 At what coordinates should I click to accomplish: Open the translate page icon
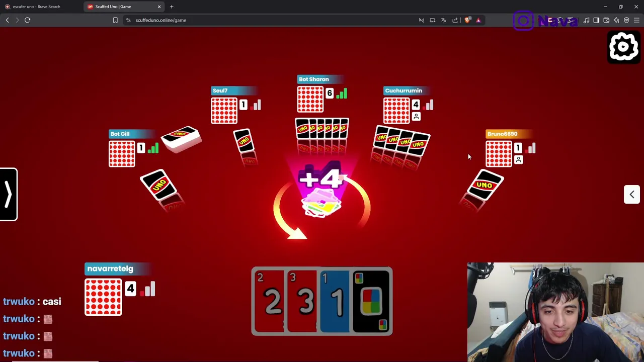(x=444, y=20)
